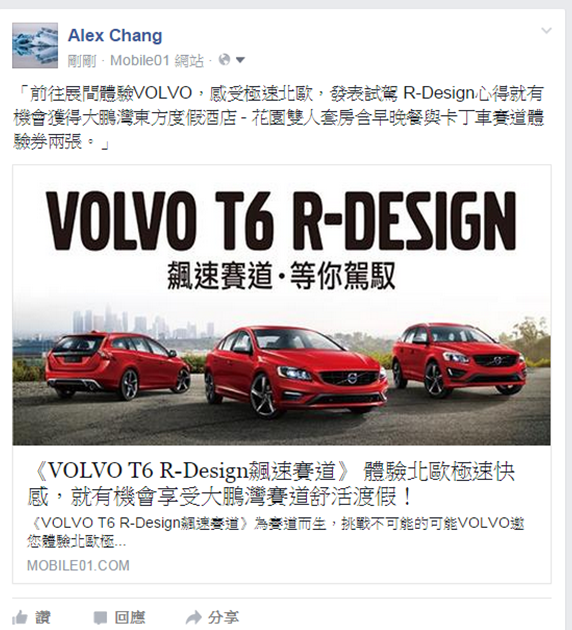Click the center red Volvo sedan in the preview image
The width and height of the screenshot is (572, 630).
tap(296, 372)
